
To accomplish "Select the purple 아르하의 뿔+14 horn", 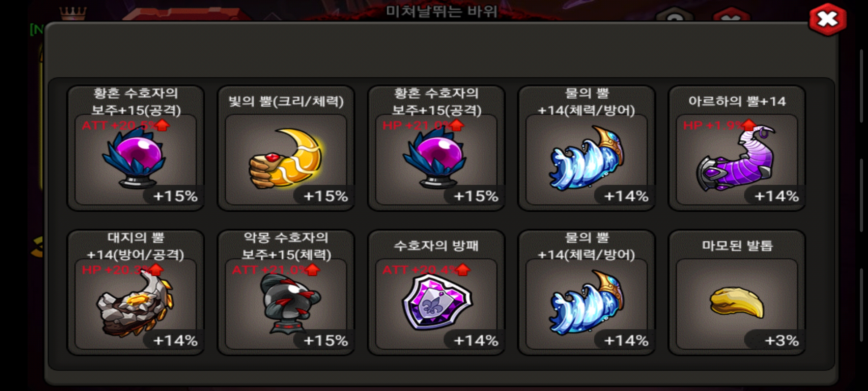I will point(736,159).
